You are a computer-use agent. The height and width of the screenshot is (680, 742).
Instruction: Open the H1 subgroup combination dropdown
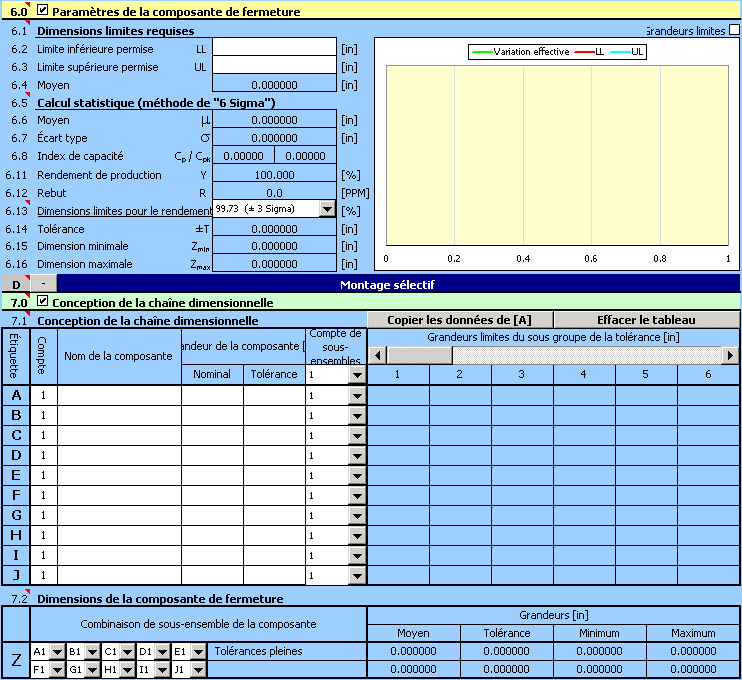127,670
